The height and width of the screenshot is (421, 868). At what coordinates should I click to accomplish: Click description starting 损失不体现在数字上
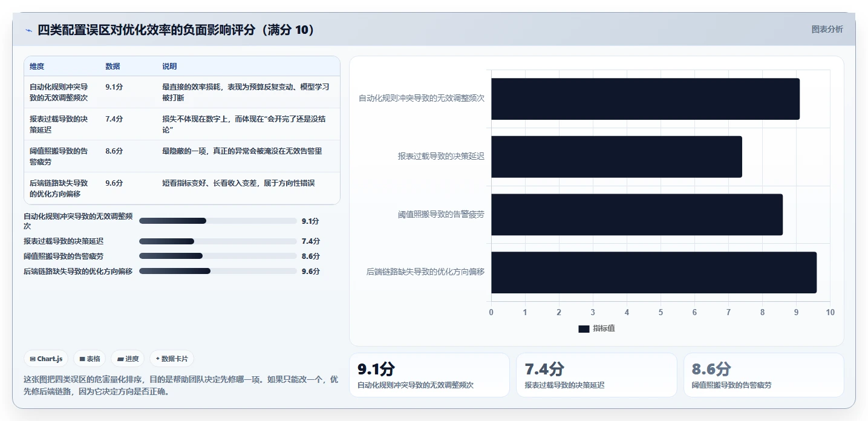tap(244, 124)
